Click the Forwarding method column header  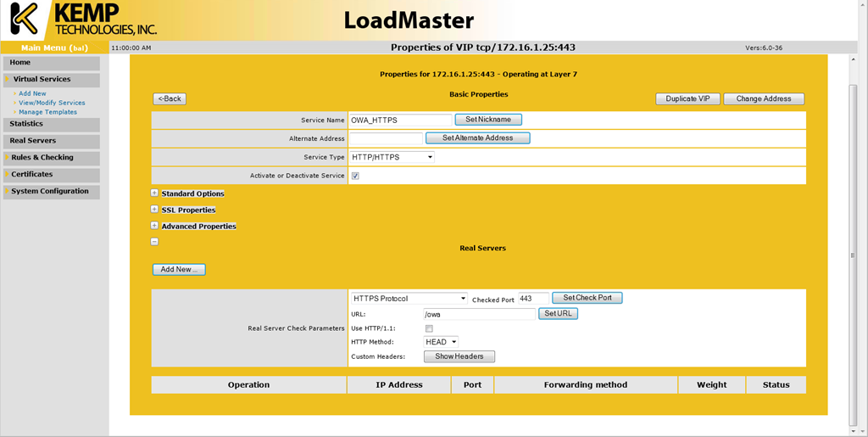(586, 385)
